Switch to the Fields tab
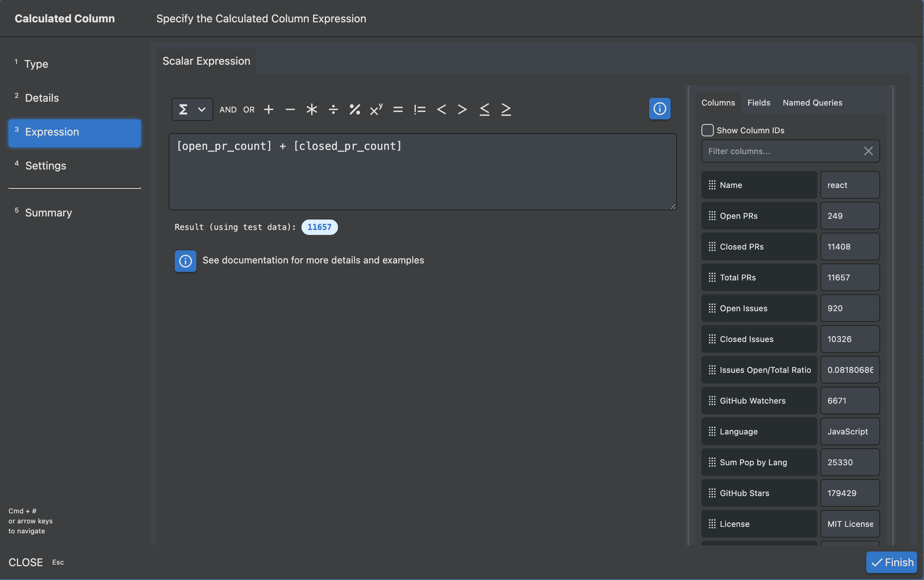This screenshot has height=580, width=924. click(x=758, y=103)
